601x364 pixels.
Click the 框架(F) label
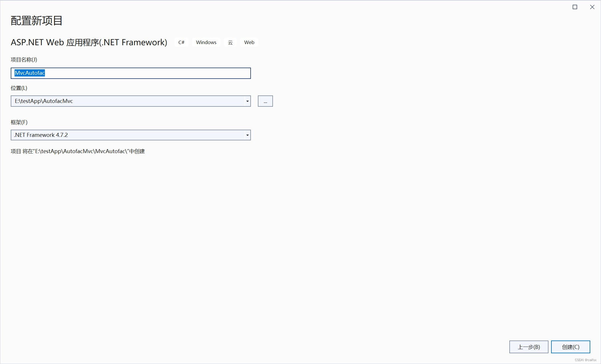(19, 122)
